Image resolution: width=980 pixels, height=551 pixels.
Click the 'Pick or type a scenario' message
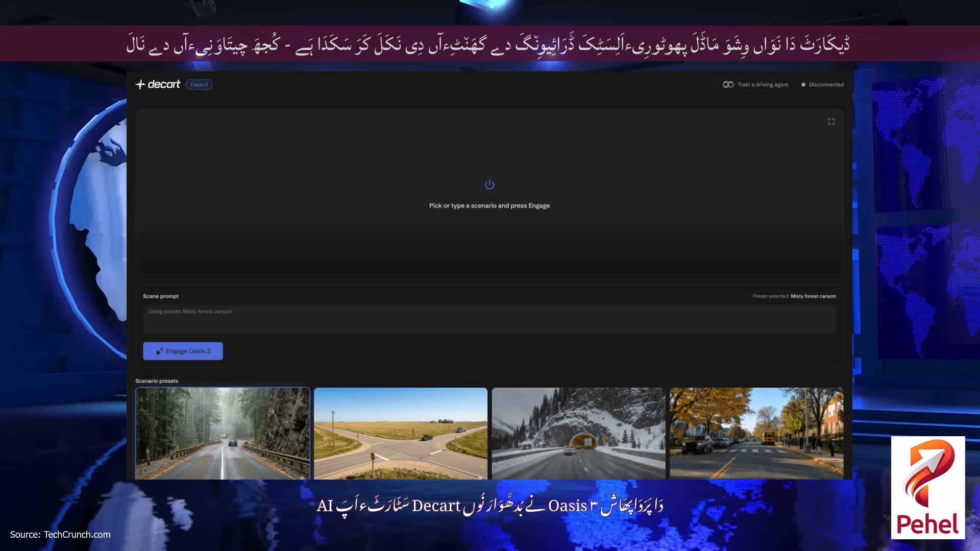click(x=489, y=206)
